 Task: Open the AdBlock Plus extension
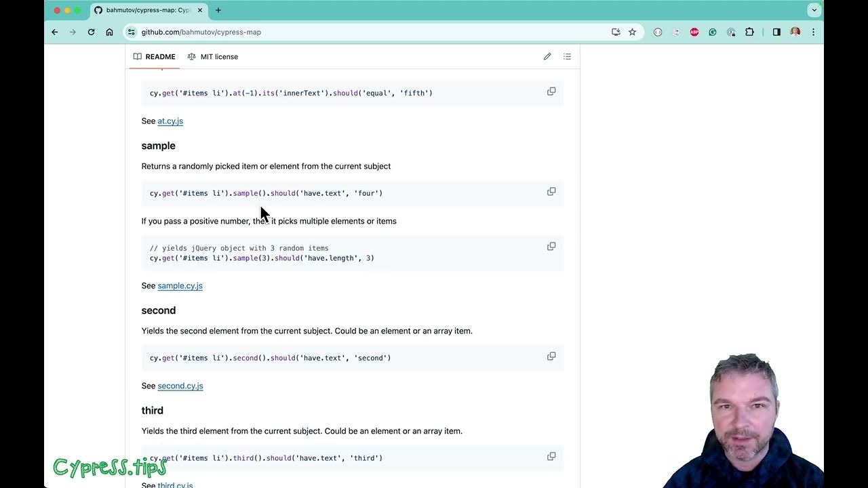pyautogui.click(x=694, y=32)
